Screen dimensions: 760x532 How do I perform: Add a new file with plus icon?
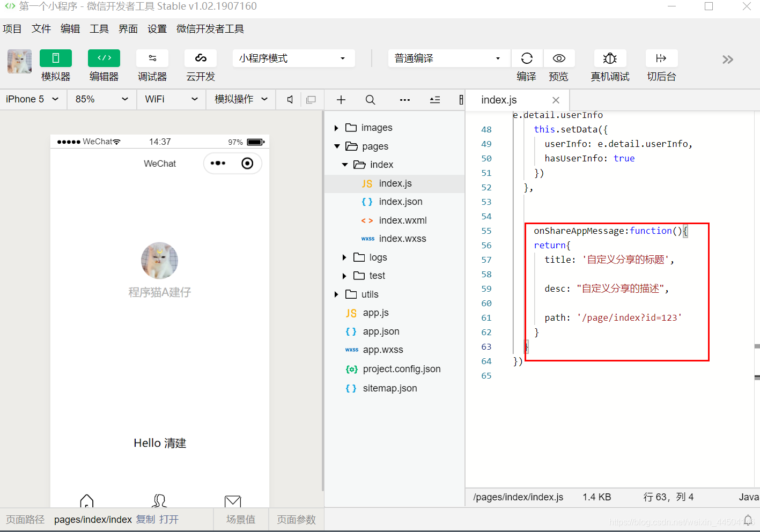(341, 100)
